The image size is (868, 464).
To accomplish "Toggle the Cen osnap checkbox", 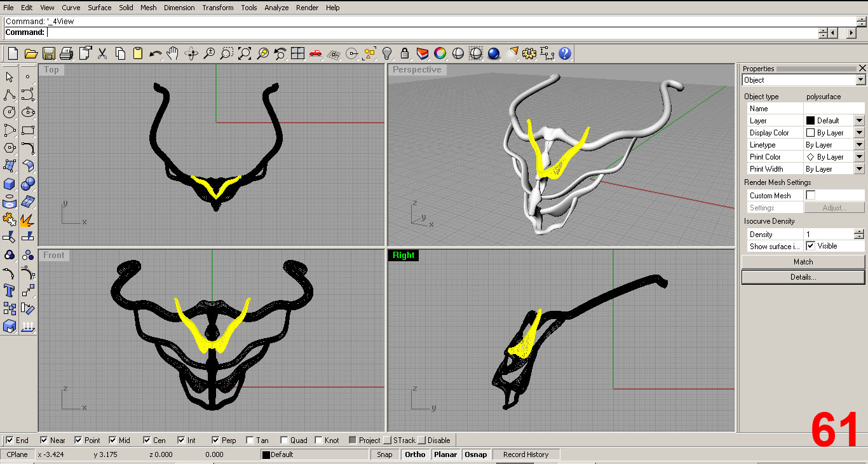I will point(147,440).
